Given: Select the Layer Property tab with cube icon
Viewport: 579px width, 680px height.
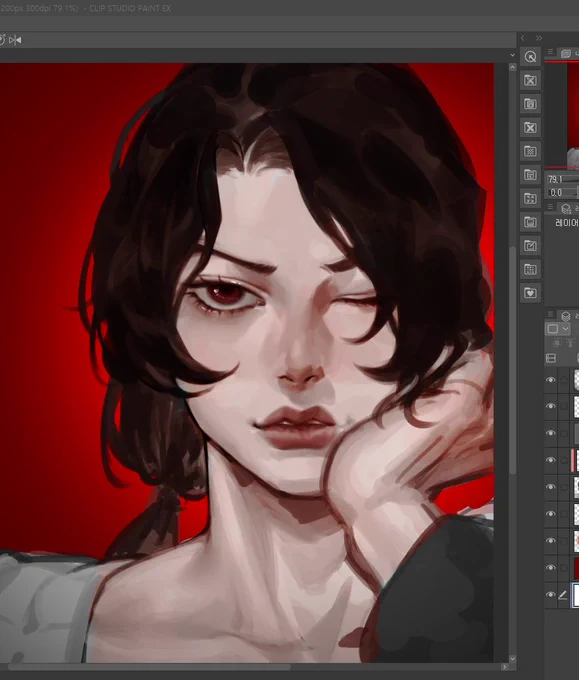Looking at the screenshot, I should [566, 209].
